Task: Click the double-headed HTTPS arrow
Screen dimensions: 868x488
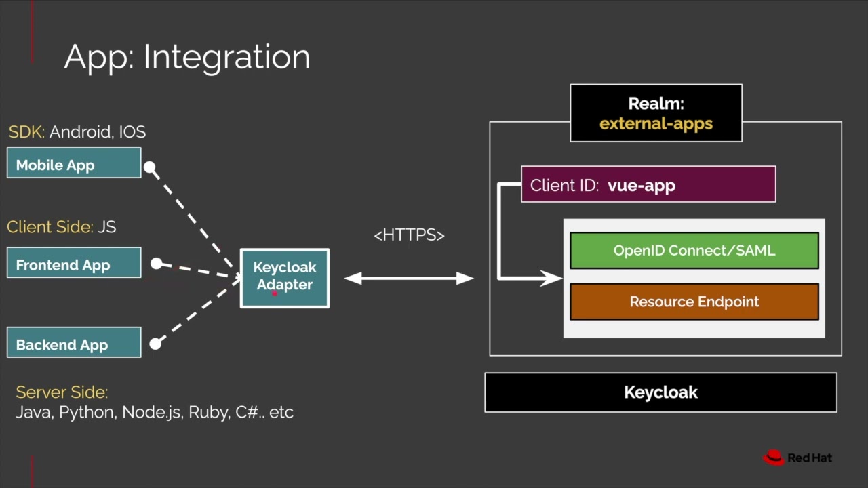Action: click(x=409, y=278)
